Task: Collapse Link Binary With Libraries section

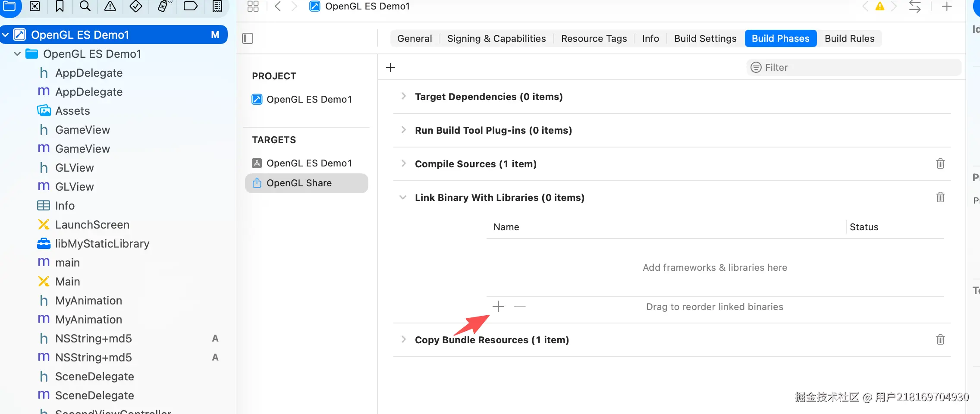Action: coord(403,198)
